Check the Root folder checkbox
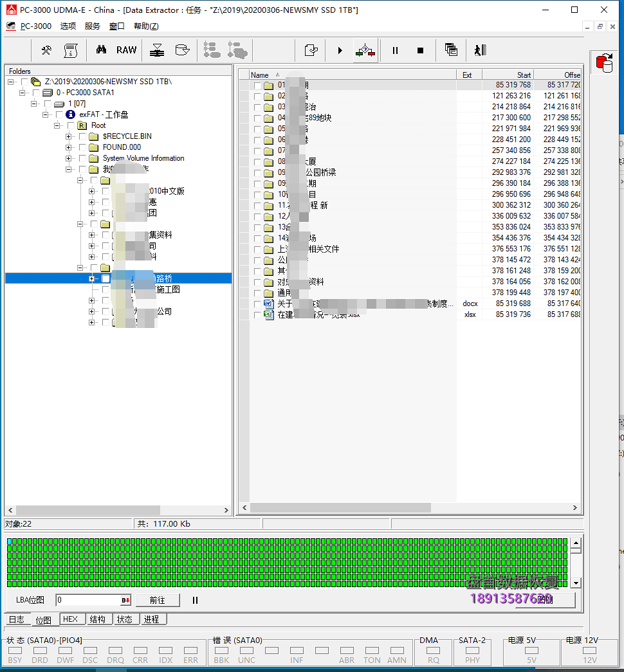Screen dimensions: 624x672 point(71,125)
